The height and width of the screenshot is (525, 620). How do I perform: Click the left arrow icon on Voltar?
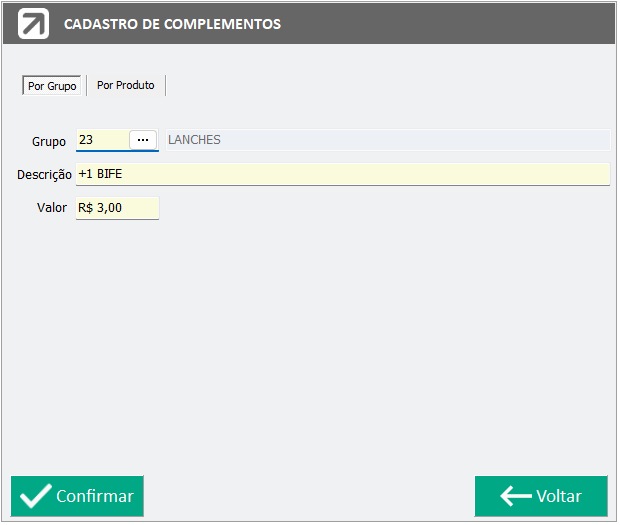click(x=516, y=497)
